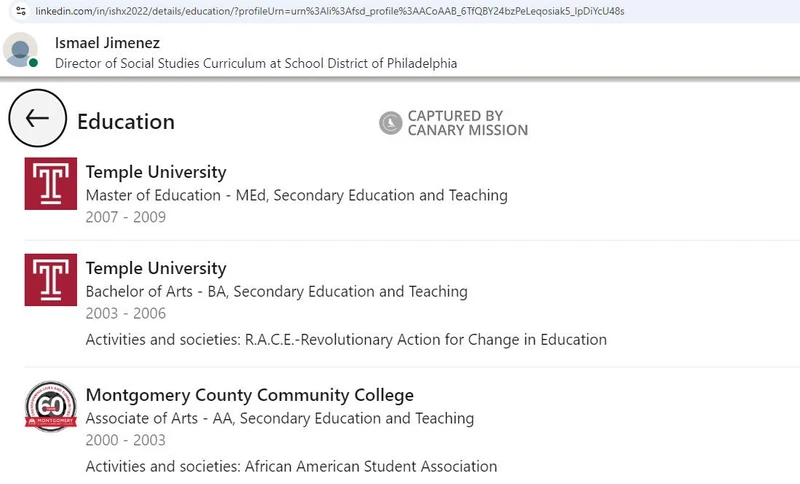The image size is (800, 484).
Task: Open the Ismael Jimenez name link
Action: coord(107,43)
